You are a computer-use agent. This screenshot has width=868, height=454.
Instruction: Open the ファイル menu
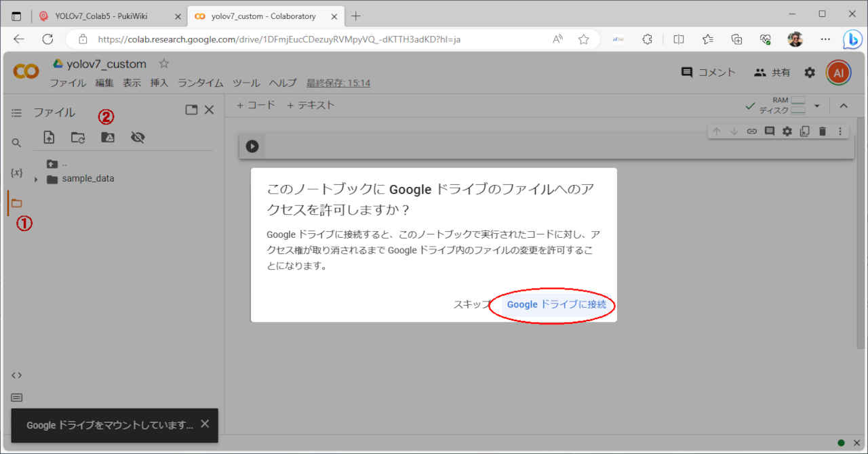(68, 83)
